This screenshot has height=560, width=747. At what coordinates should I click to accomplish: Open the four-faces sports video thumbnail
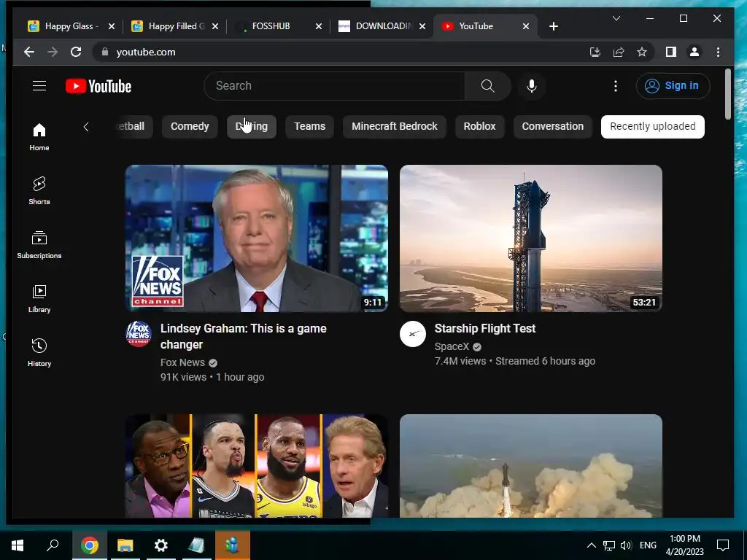[x=256, y=466]
